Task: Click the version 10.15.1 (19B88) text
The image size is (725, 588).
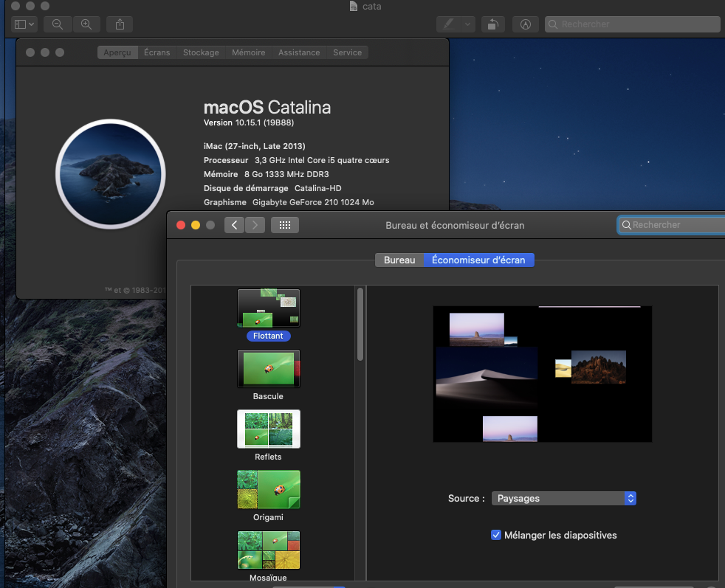Action: point(249,123)
